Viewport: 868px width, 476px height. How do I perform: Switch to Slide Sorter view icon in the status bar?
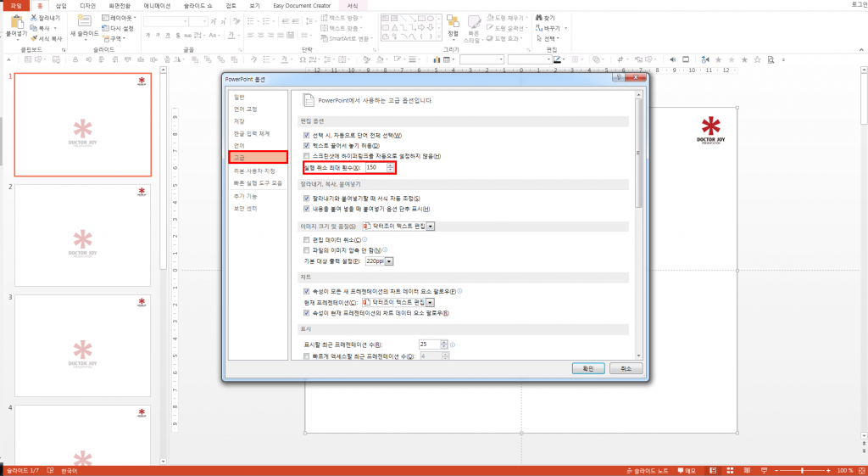point(730,470)
